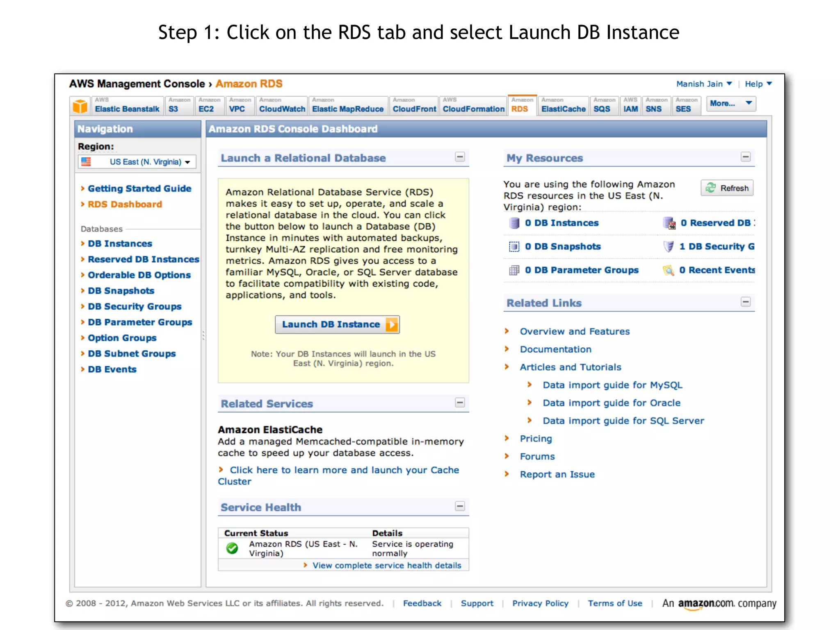Screen dimensions: 840x630
Task: Open the RDS Dashboard navigation link
Action: pyautogui.click(x=125, y=204)
